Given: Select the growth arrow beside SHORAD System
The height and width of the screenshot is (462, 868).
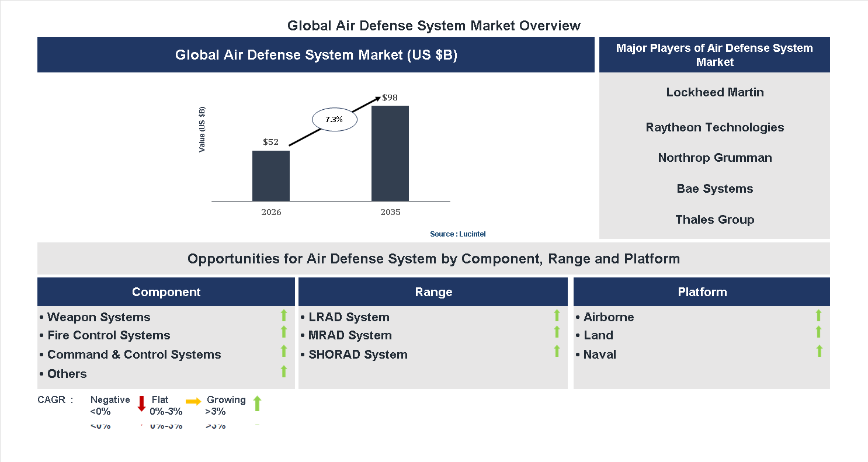Looking at the screenshot, I should [556, 352].
